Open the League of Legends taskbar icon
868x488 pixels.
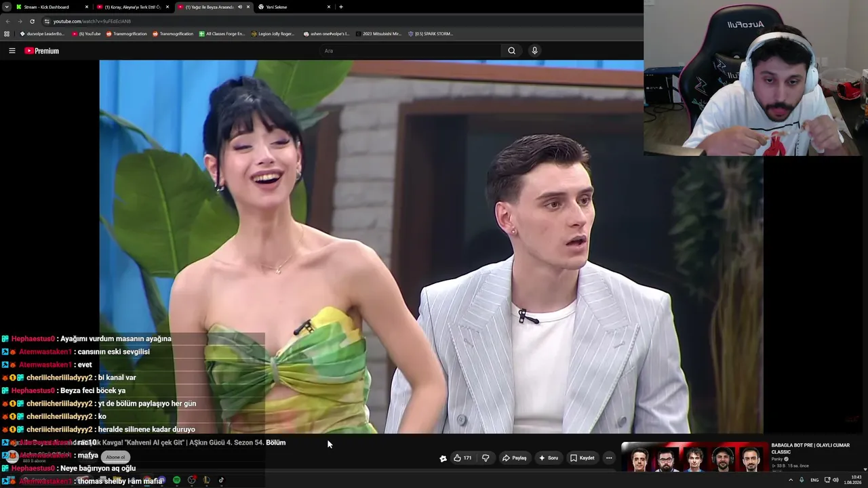tap(206, 481)
